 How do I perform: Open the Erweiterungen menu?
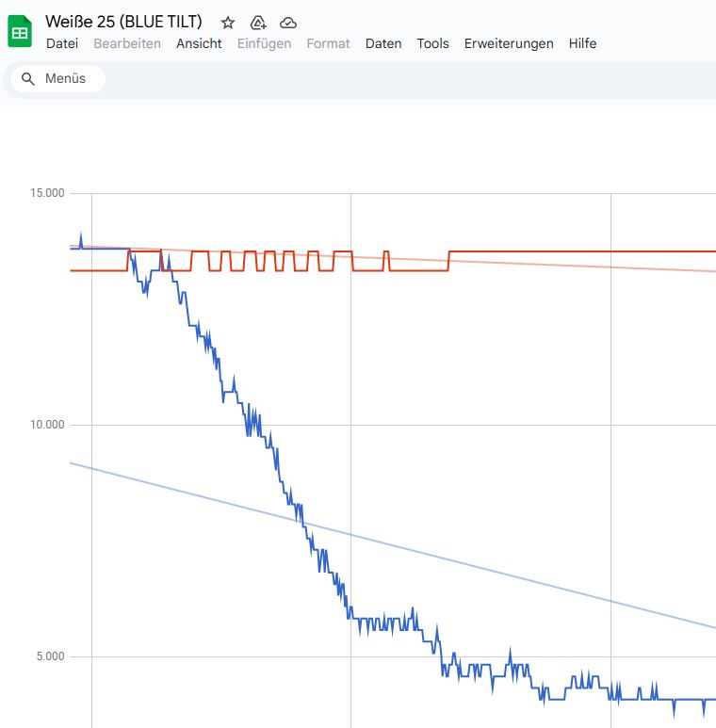pyautogui.click(x=509, y=43)
